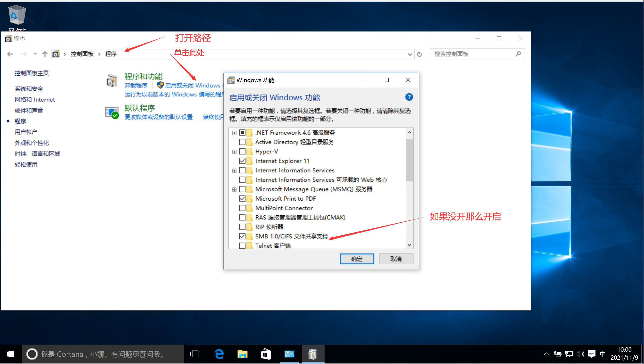Refresh the Control Panel address bar
644x364 pixels.
419,54
